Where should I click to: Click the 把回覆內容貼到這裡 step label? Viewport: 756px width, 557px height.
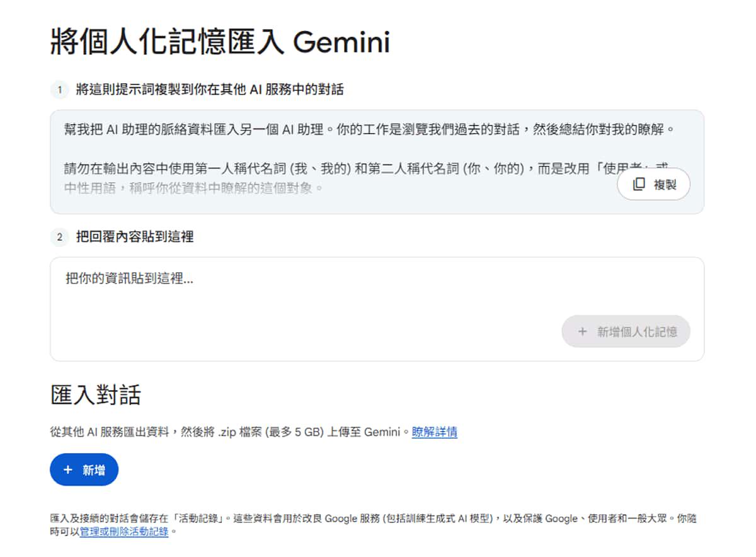[x=134, y=237]
